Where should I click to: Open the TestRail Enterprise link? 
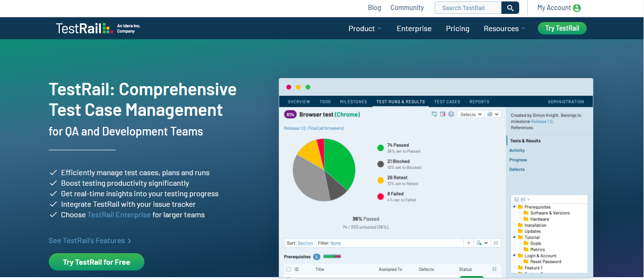tap(119, 215)
